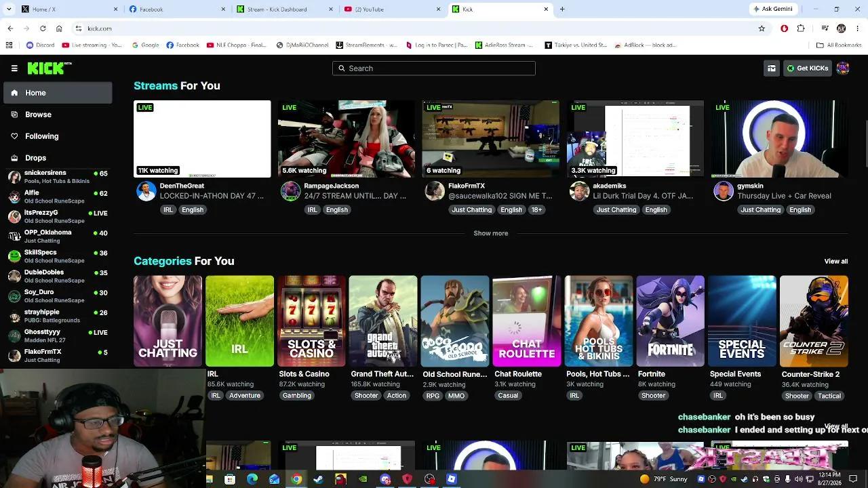Viewport: 868px width, 488px height.
Task: Select itsPrezzyG in sidebar channel list
Action: click(58, 217)
